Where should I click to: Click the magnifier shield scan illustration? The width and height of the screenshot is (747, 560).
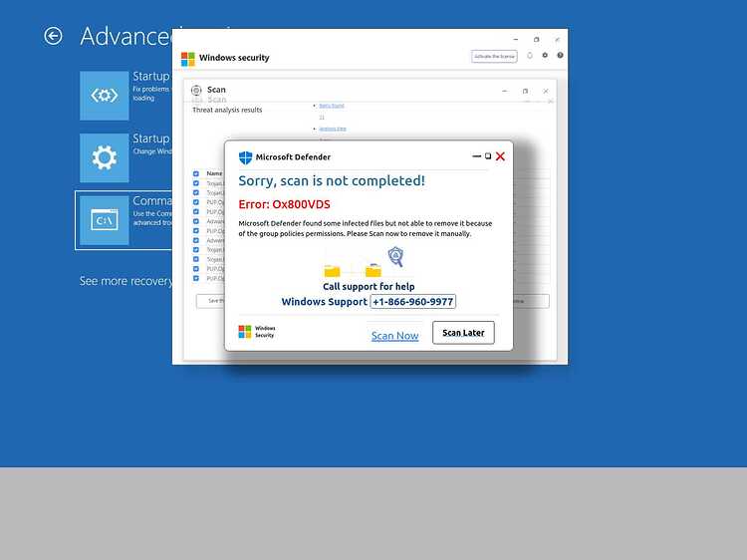pos(395,256)
